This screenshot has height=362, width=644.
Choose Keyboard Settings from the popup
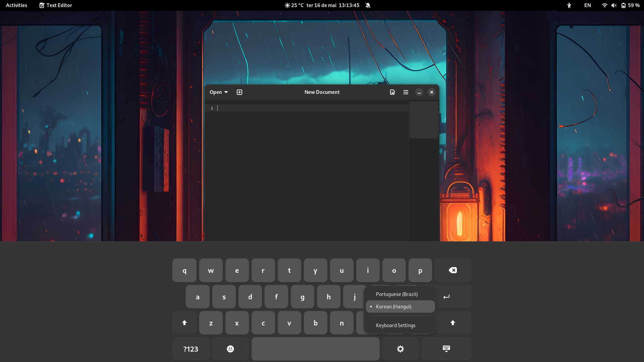395,325
